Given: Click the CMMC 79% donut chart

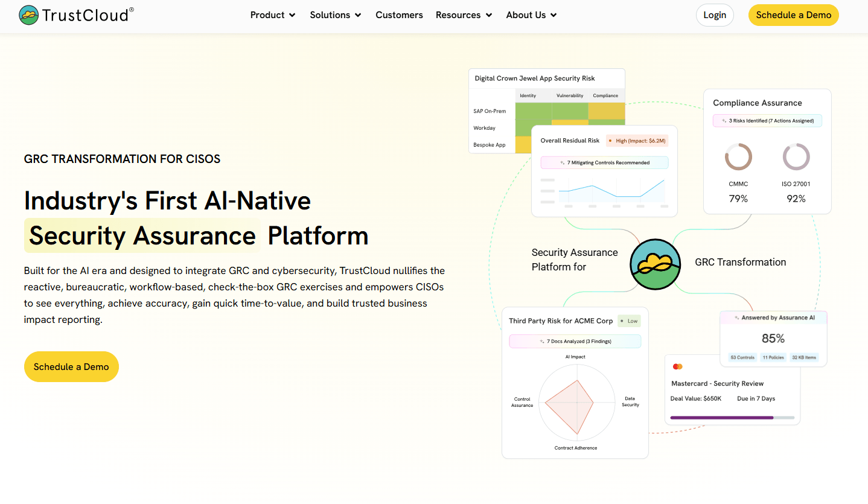Looking at the screenshot, I should point(738,157).
